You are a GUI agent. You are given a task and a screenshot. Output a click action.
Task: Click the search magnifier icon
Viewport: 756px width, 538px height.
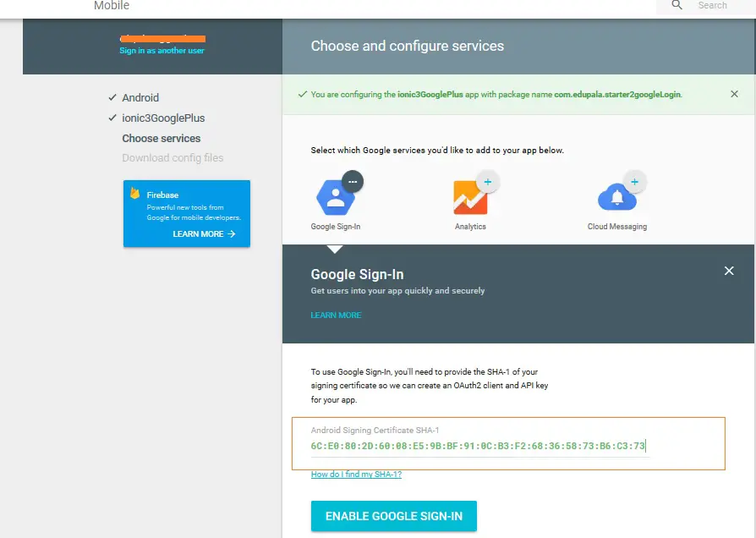(x=677, y=5)
